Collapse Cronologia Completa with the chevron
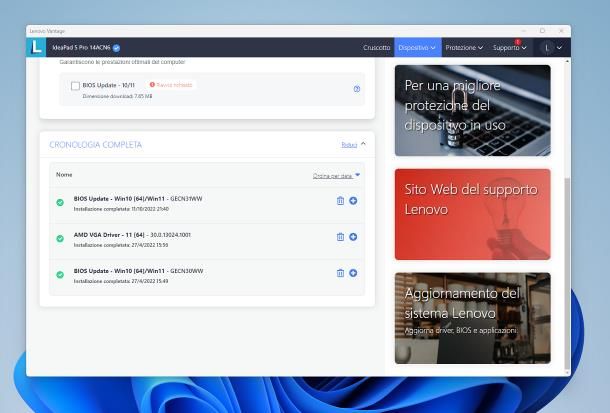 click(363, 144)
